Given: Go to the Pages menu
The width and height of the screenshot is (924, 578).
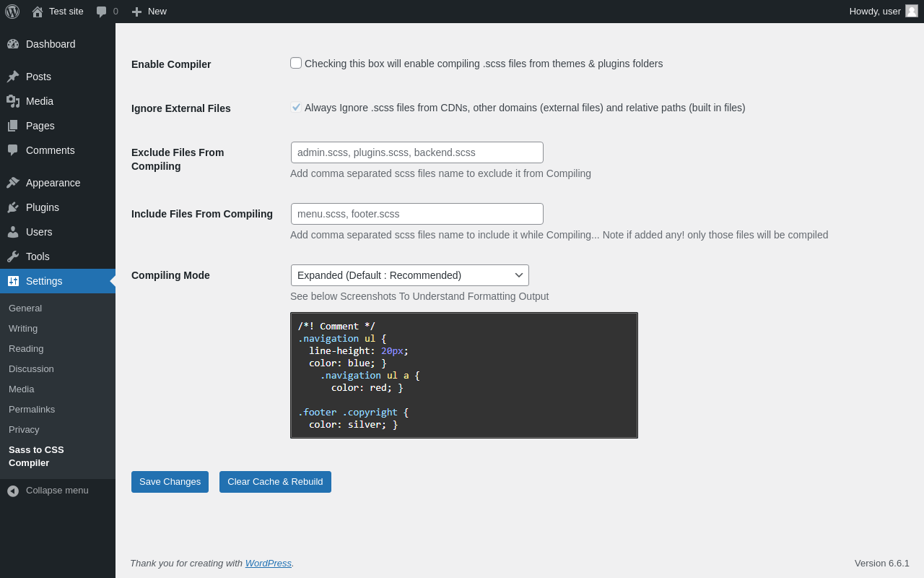Looking at the screenshot, I should (x=58, y=126).
